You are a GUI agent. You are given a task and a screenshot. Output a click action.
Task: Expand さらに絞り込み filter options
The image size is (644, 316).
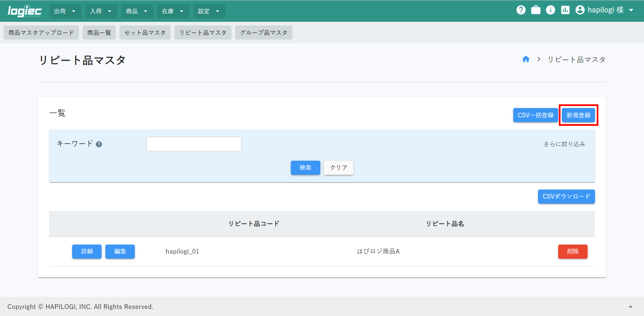tap(565, 144)
